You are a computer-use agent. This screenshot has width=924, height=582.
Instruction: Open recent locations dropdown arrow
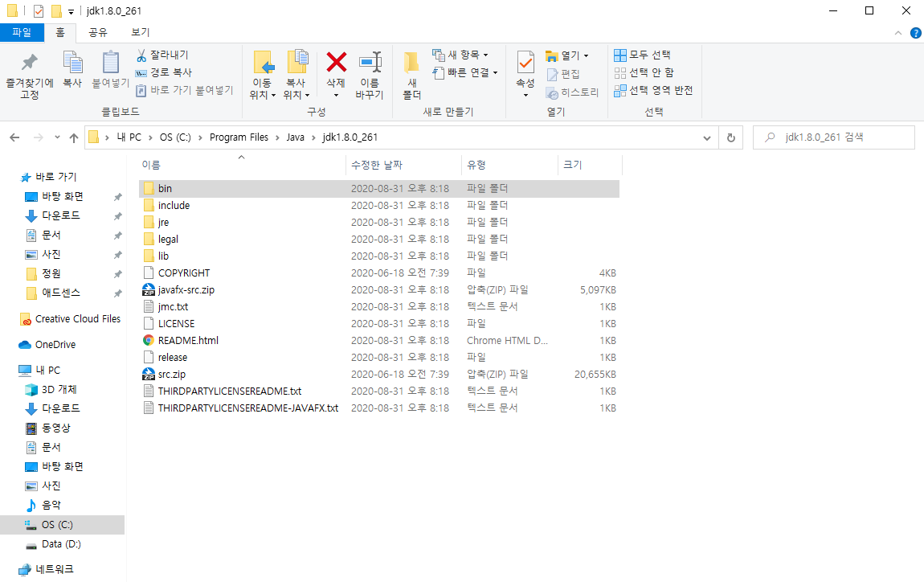point(57,137)
